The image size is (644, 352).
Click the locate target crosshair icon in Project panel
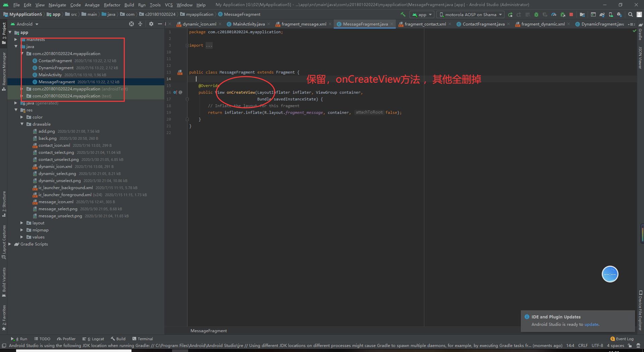(x=131, y=24)
